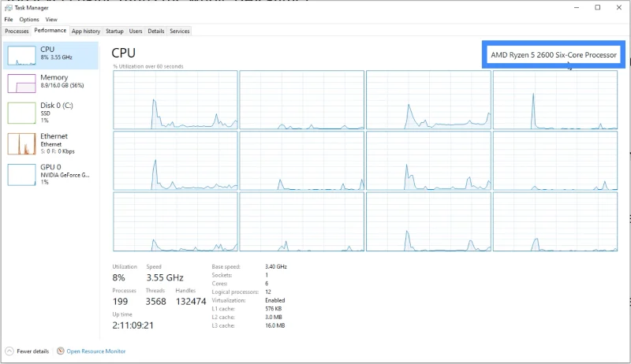Image resolution: width=631 pixels, height=364 pixels.
Task: Click the Resource Monitor gauge icon
Action: click(61, 351)
